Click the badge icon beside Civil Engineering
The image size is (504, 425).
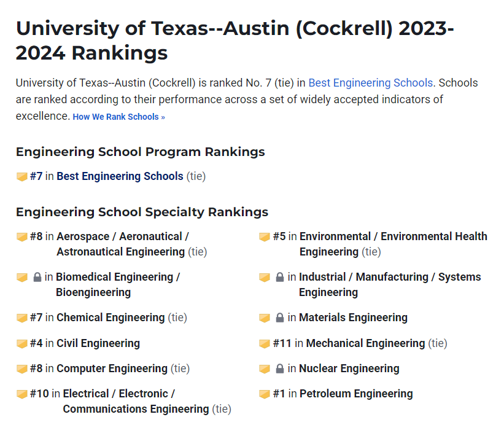pyautogui.click(x=22, y=344)
